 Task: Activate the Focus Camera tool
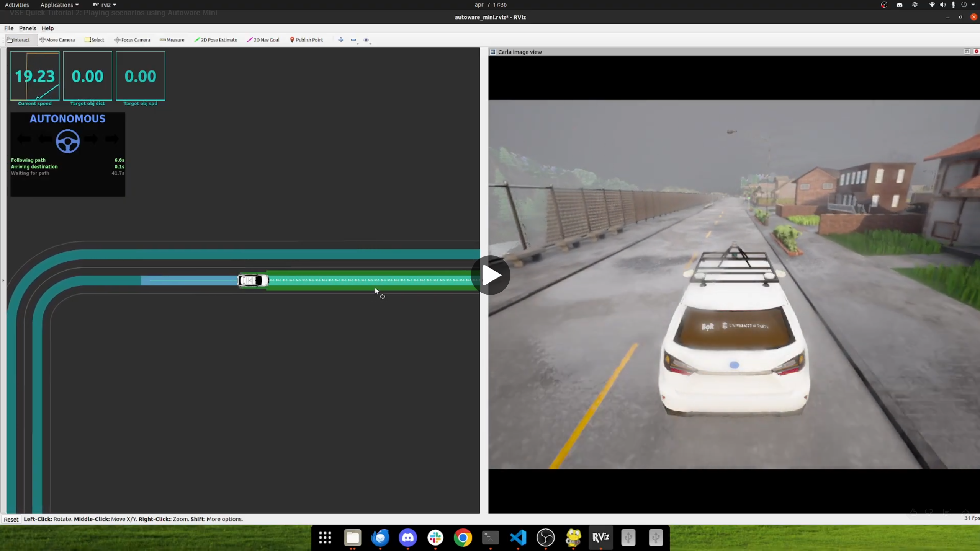[x=132, y=40]
